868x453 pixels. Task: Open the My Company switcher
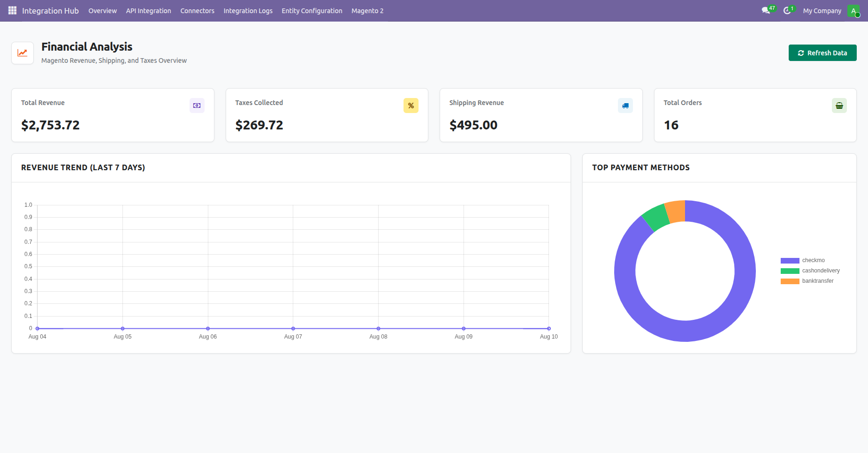pos(822,11)
